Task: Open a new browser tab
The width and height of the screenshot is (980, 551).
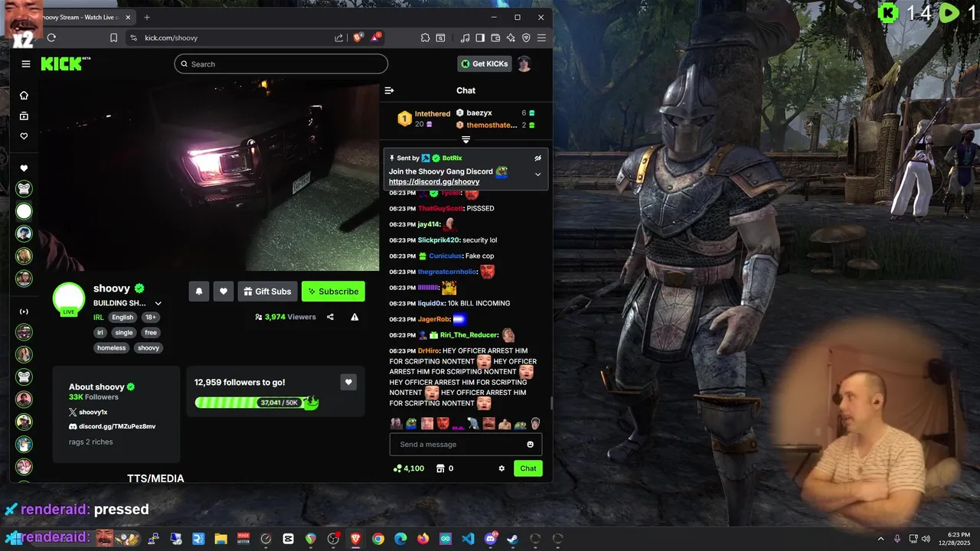Action: (x=146, y=17)
